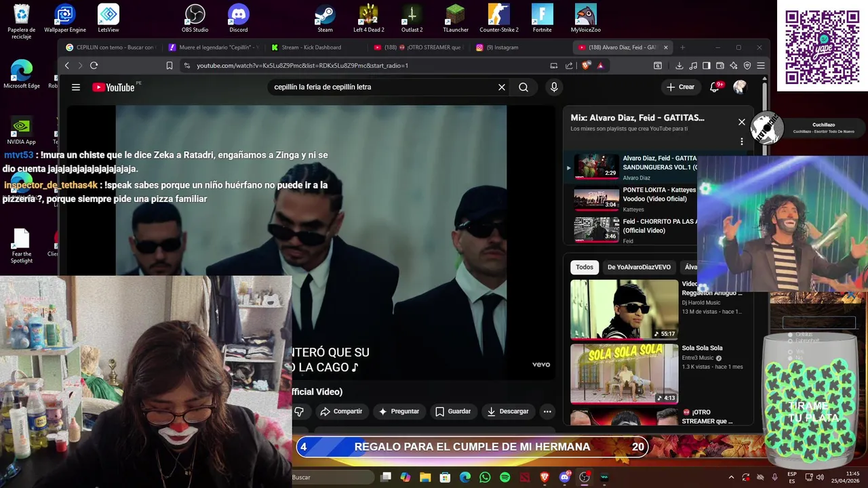
Task: Select the Todos filter chip
Action: tap(585, 267)
